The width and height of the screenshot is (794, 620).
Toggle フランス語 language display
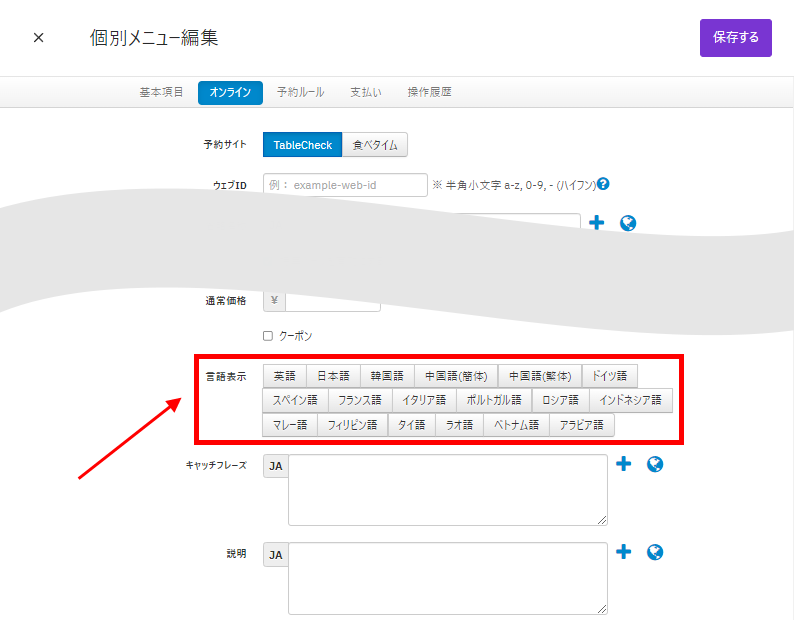360,400
